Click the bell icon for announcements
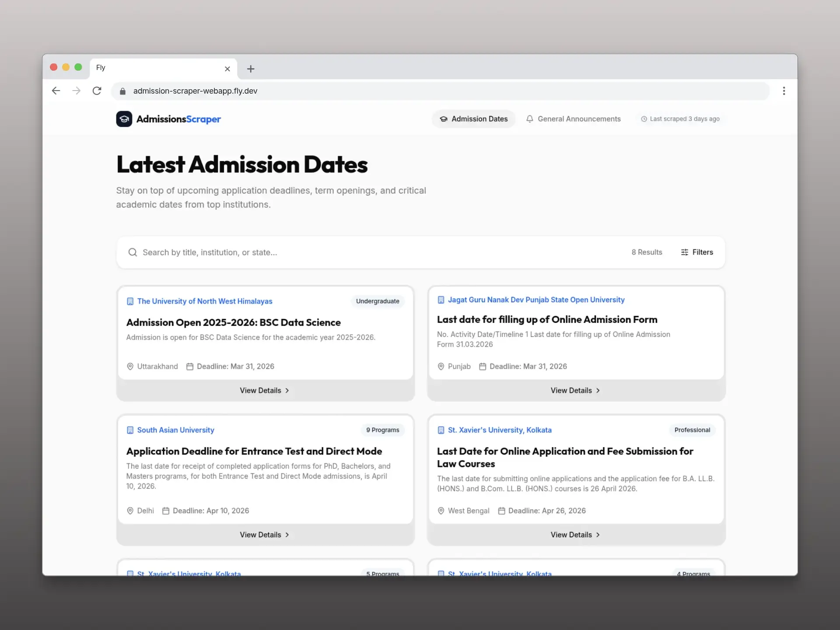This screenshot has height=630, width=840. [530, 119]
